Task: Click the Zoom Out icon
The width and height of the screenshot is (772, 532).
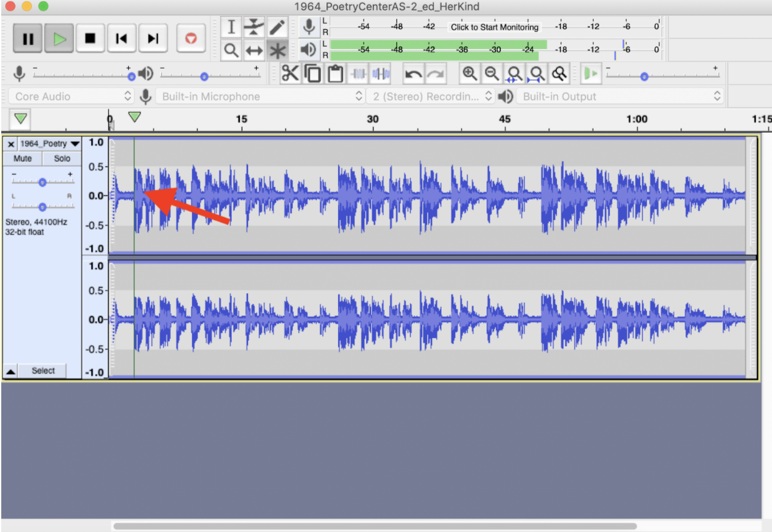Action: coord(492,74)
